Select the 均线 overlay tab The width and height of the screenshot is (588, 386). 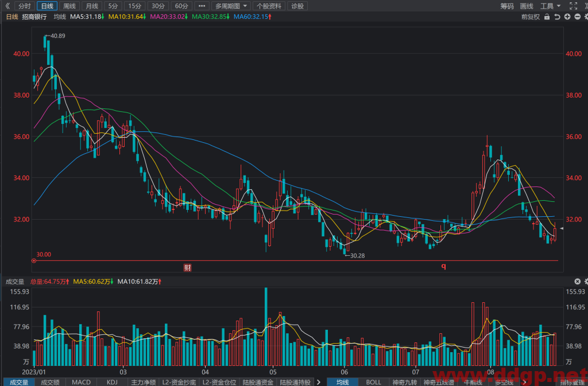pyautogui.click(x=342, y=382)
